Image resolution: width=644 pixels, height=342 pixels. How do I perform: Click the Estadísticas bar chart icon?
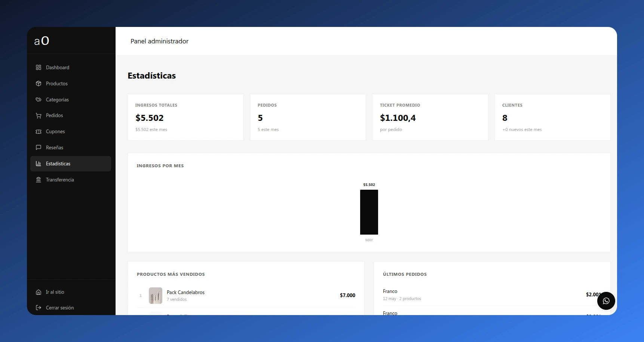(x=39, y=164)
